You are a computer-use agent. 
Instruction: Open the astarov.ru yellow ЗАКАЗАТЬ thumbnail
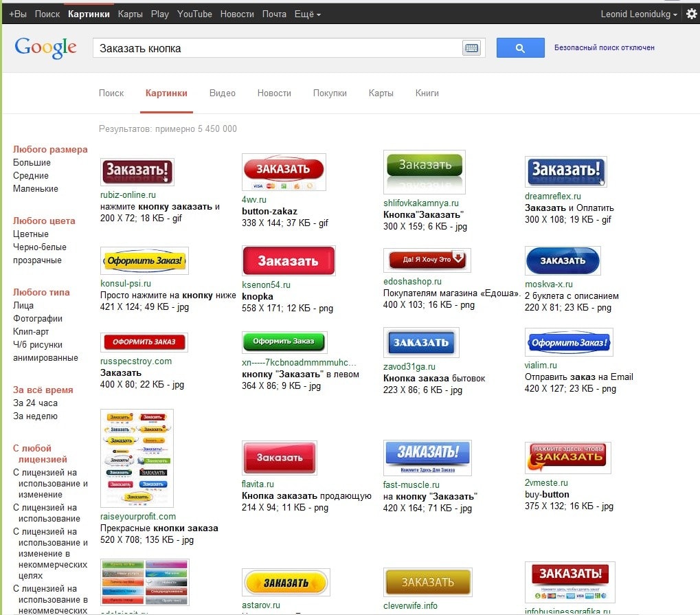286,583
